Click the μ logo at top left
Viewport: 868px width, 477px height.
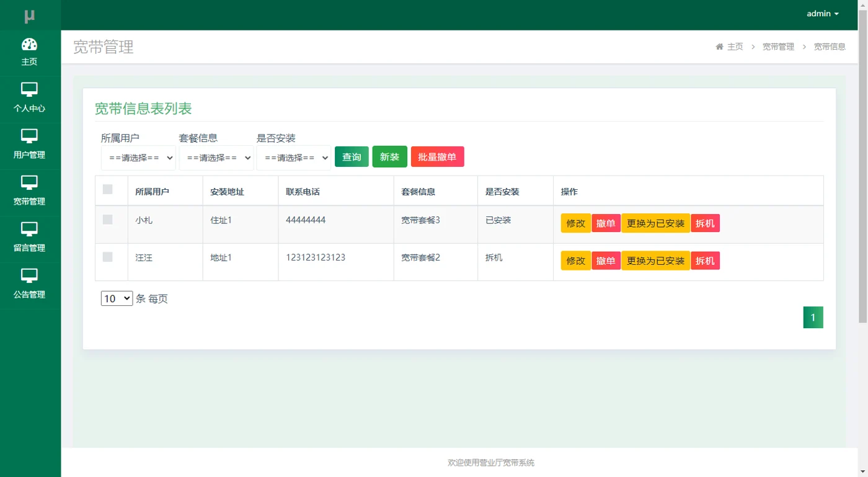(30, 16)
